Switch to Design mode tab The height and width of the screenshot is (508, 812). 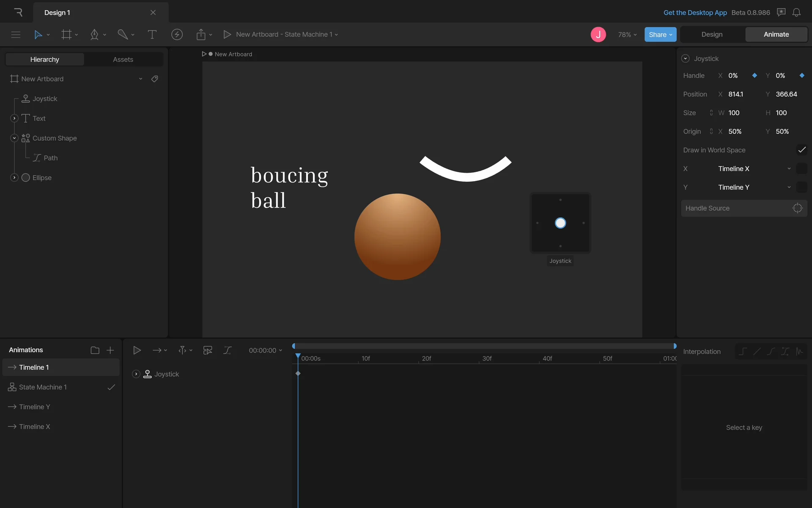coord(712,35)
